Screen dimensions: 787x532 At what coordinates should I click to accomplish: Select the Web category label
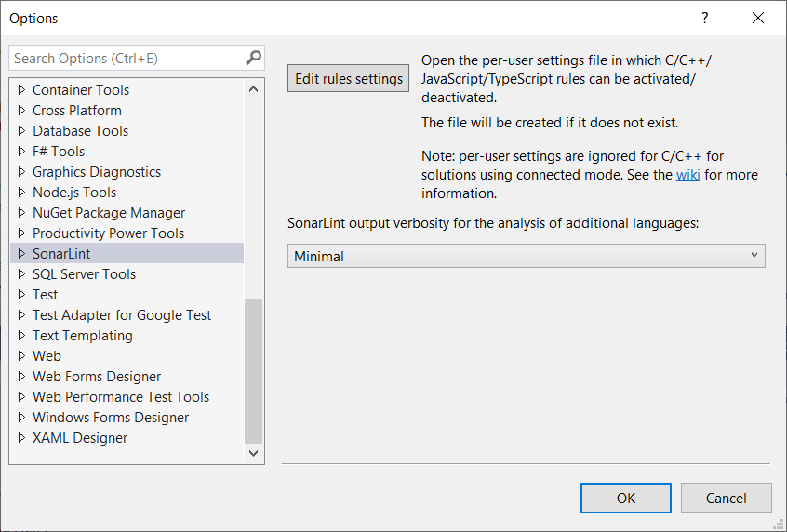click(x=47, y=356)
